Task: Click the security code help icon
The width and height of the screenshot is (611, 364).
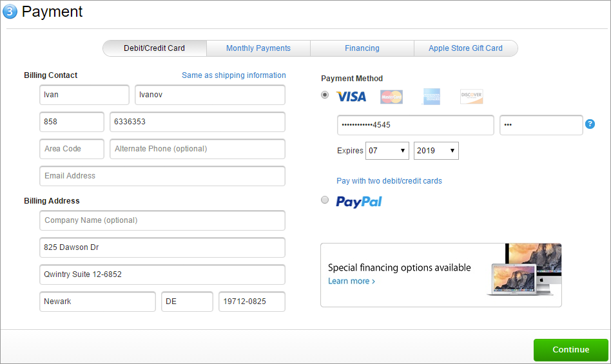Action: 590,124
